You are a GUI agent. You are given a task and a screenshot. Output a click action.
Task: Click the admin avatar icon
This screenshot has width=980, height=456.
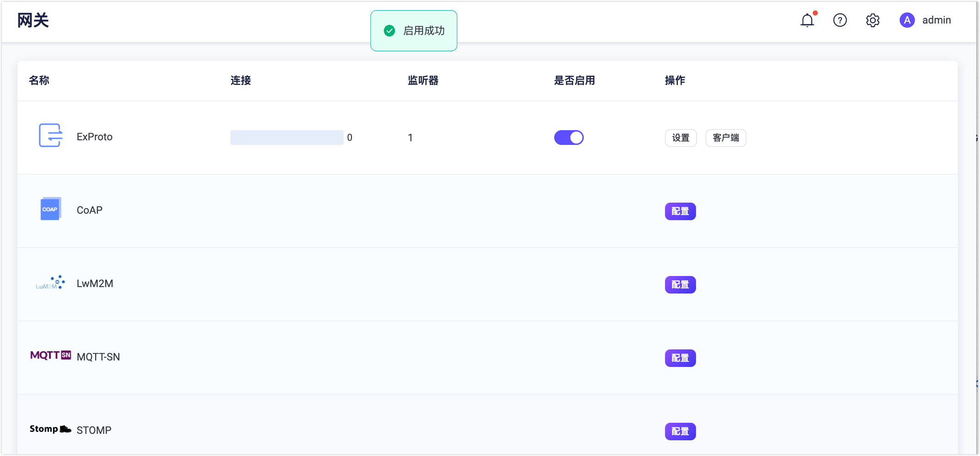point(907,20)
